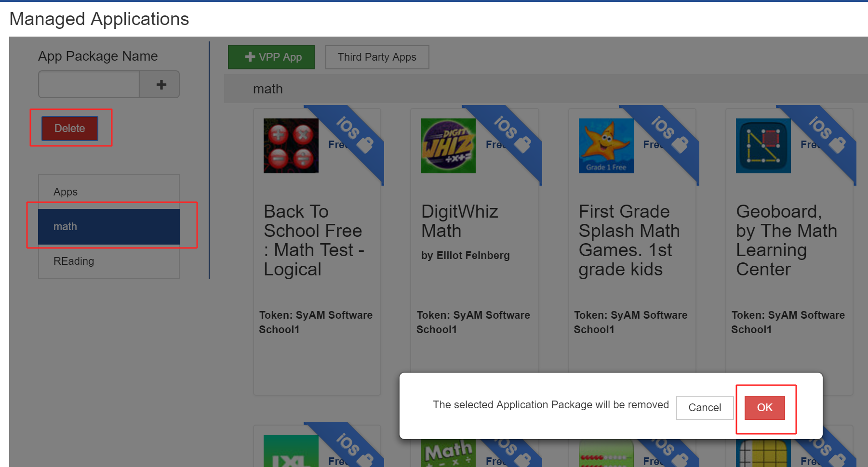
Task: Open Third Party Apps
Action: tap(377, 57)
